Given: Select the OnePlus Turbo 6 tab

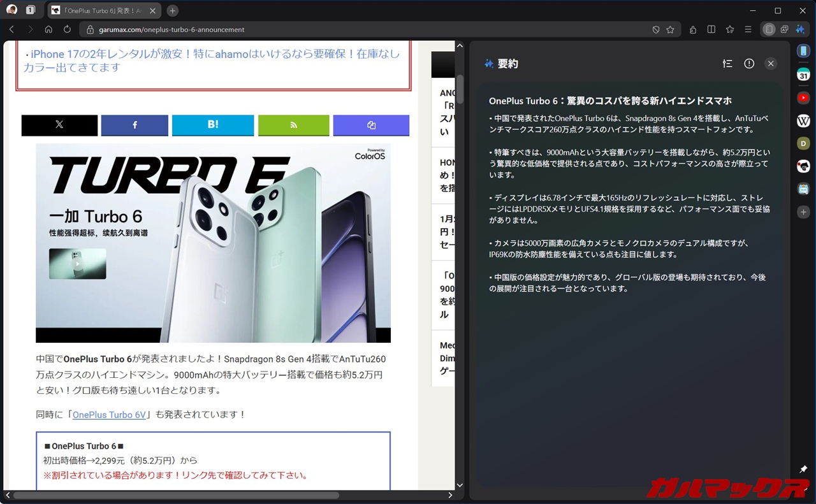Looking at the screenshot, I should click(102, 10).
